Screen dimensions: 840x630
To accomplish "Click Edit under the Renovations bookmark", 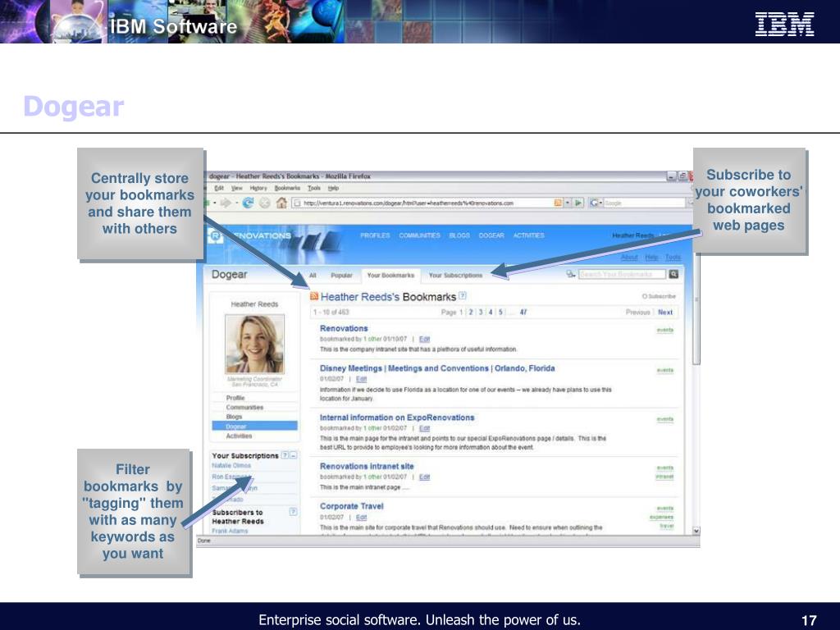I will tap(424, 339).
